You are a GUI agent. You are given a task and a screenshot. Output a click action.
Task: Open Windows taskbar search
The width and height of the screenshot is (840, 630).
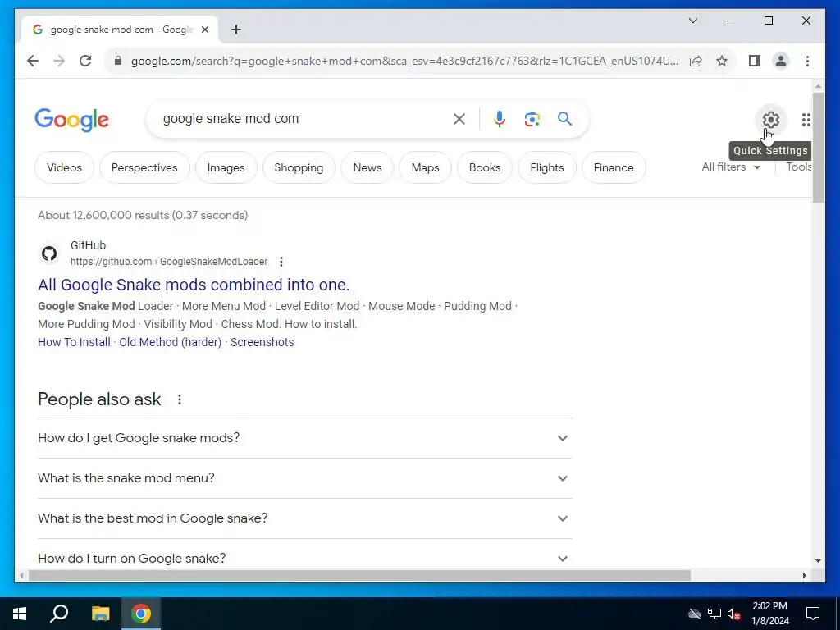coord(59,614)
